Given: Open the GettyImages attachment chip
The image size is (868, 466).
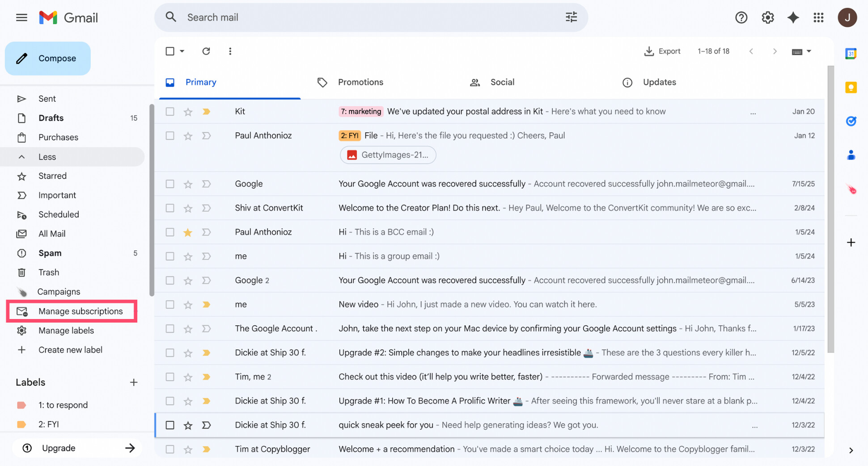Looking at the screenshot, I should pyautogui.click(x=387, y=155).
